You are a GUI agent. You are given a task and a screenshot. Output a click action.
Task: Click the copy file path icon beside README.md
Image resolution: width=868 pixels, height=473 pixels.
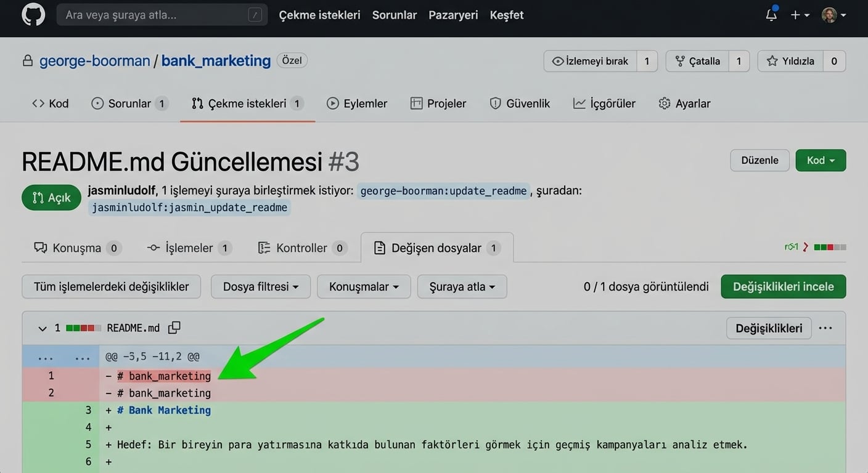coord(174,328)
